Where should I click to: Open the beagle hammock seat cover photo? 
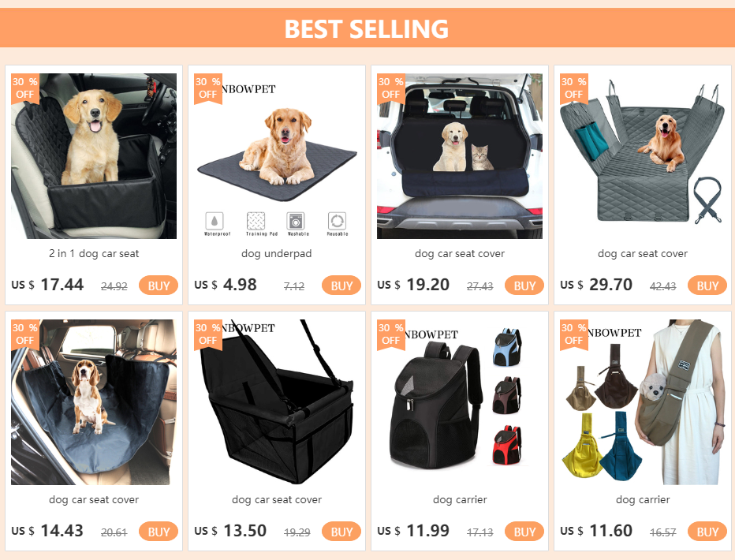coord(94,402)
